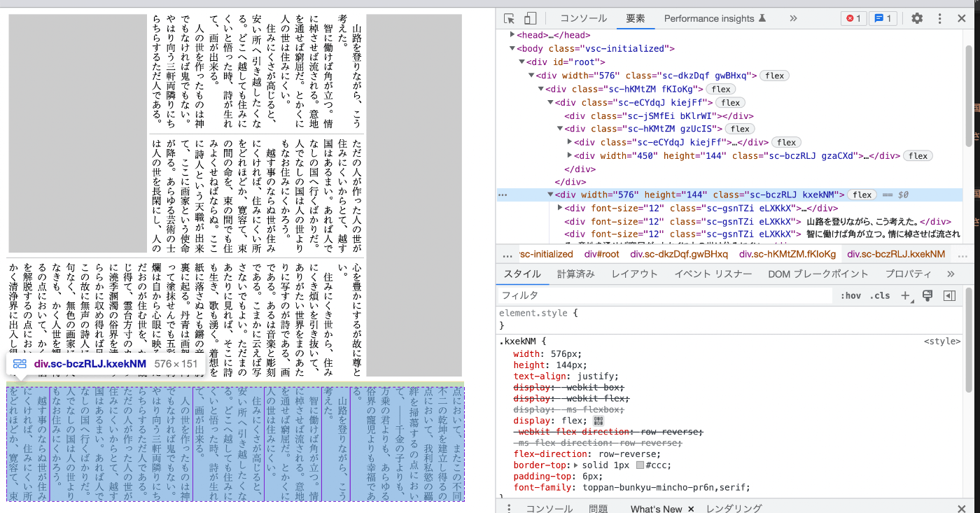Switch to drawer コンソール tab

coord(549,509)
